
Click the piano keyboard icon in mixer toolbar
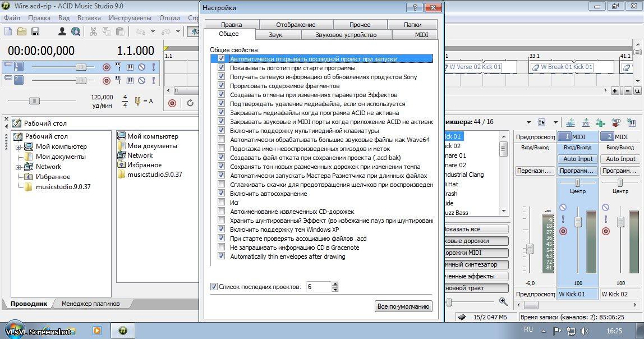(x=631, y=122)
